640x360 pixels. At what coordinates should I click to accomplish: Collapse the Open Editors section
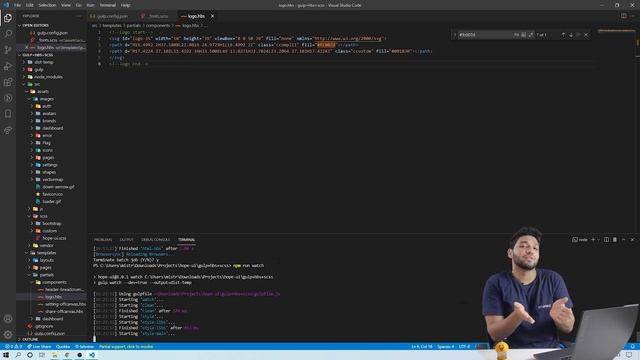[51, 25]
